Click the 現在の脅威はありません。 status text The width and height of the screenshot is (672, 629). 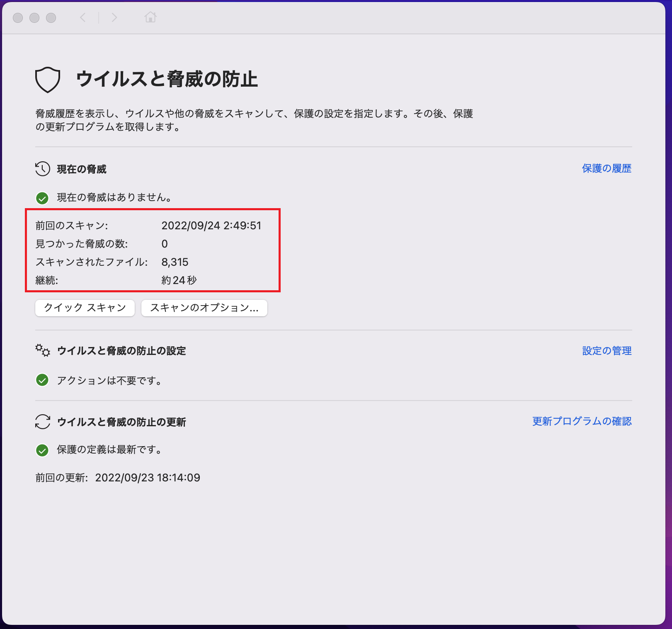coord(114,197)
